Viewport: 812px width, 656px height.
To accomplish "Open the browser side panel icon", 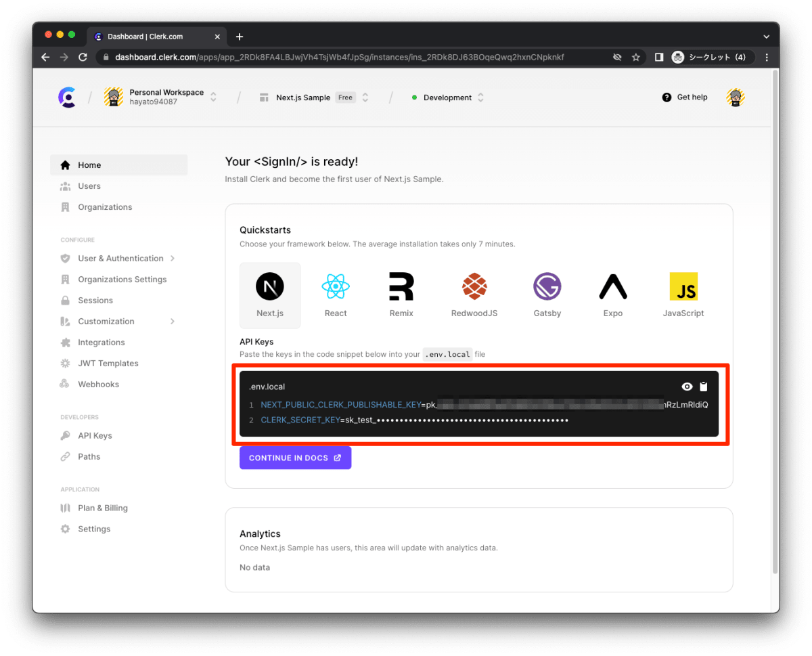I will (658, 58).
